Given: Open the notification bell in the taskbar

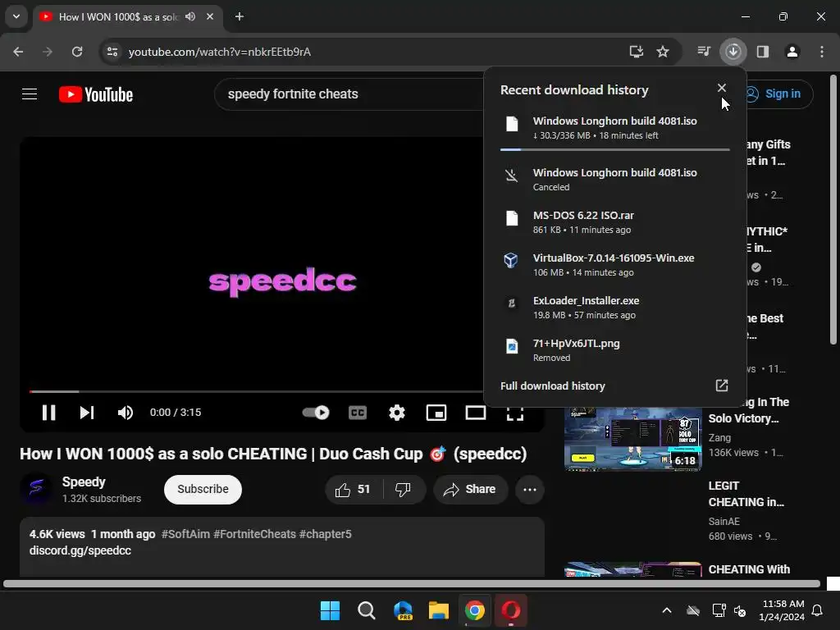Looking at the screenshot, I should 818,610.
